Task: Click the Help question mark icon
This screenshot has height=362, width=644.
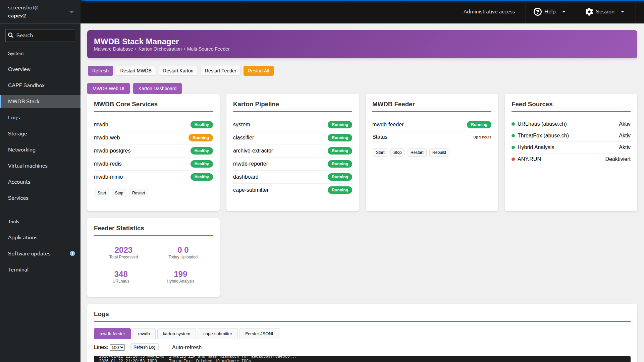Action: (537, 11)
